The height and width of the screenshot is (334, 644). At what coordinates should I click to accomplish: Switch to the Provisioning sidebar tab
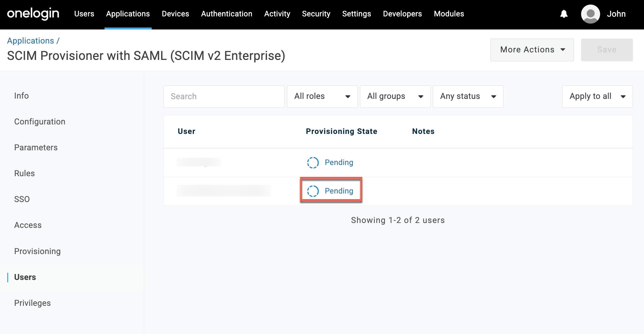point(37,251)
